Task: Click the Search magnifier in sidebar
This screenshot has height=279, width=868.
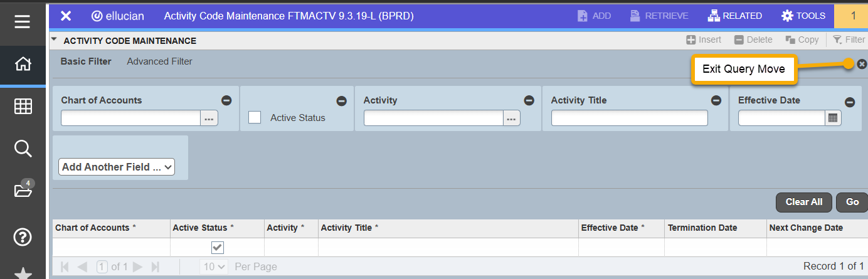Action: click(x=23, y=149)
